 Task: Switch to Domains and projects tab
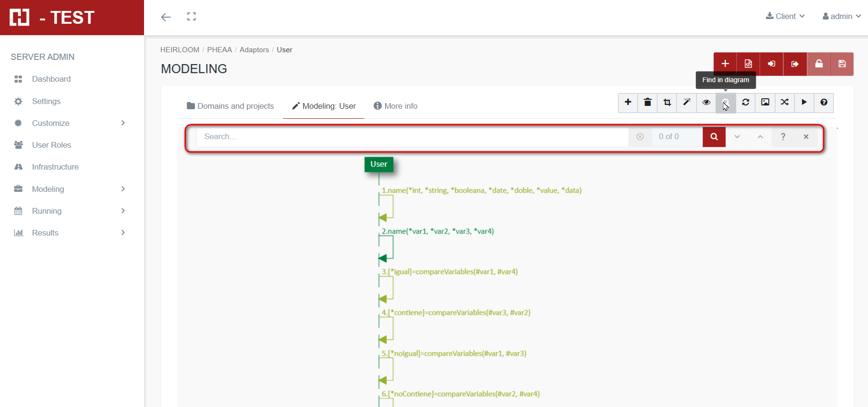231,106
